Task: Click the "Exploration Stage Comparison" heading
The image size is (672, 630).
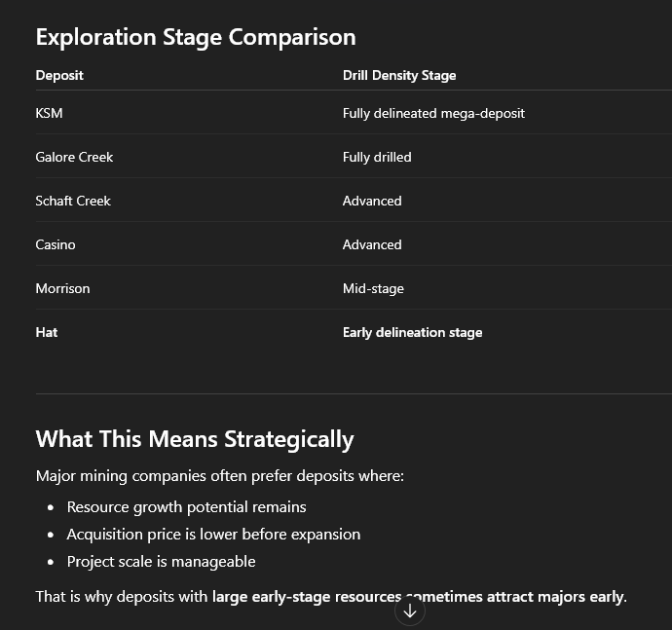Action: (196, 37)
